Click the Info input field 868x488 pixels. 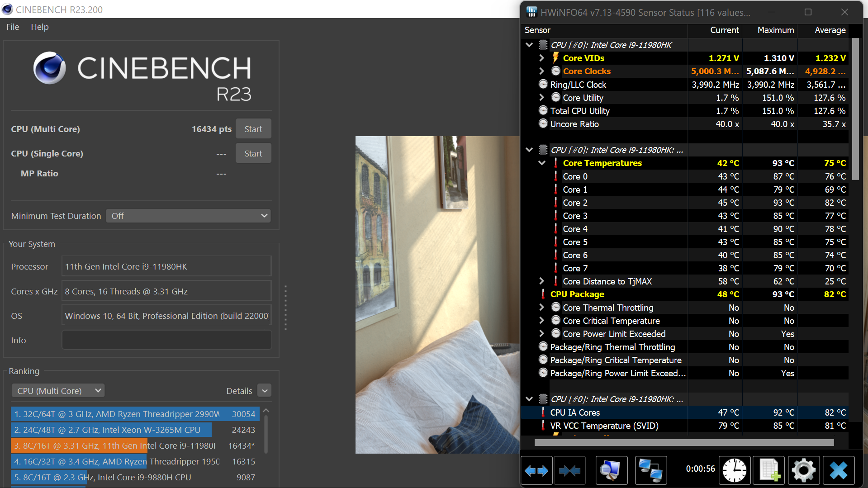(x=166, y=340)
